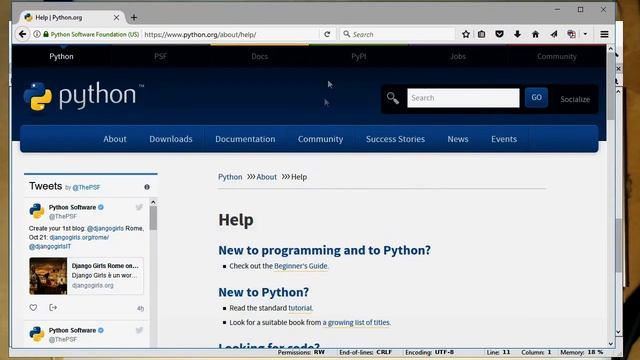Go to the browser home icon

point(535,34)
